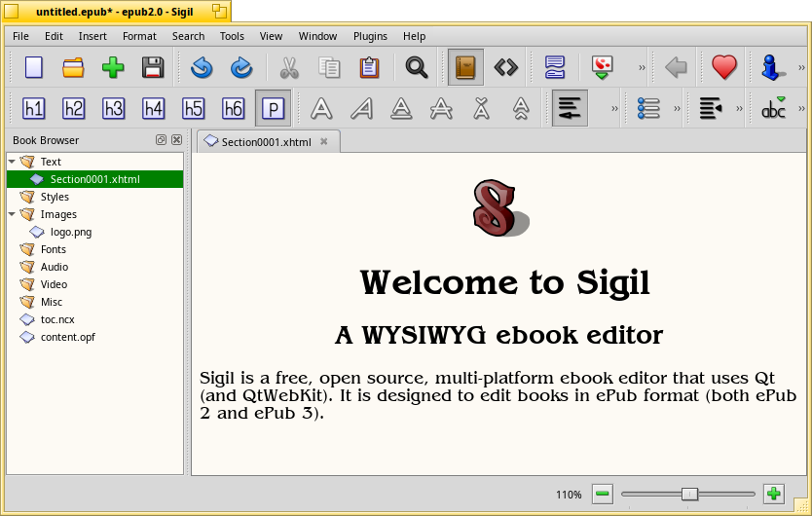The height and width of the screenshot is (516, 812).
Task: Apply Heading 5 style
Action: (193, 108)
